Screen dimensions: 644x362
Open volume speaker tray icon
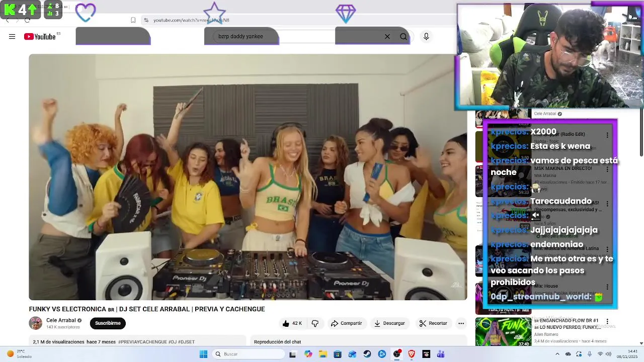[610, 354]
